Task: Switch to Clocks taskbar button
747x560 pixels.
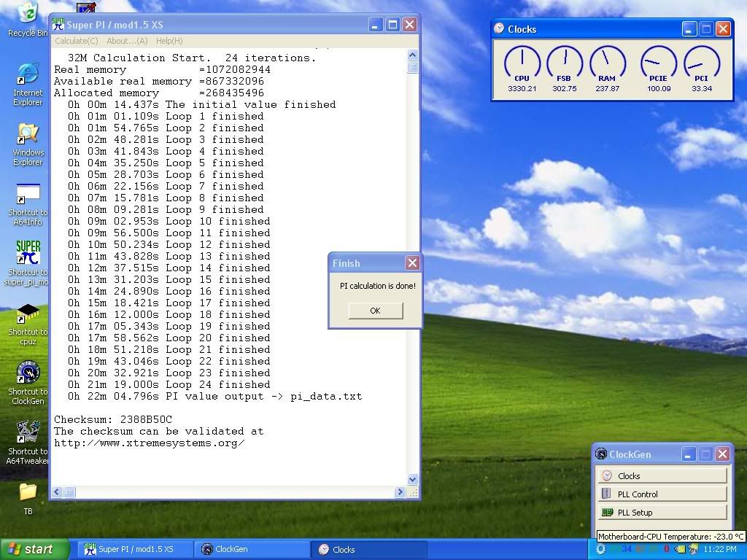Action: click(368, 549)
